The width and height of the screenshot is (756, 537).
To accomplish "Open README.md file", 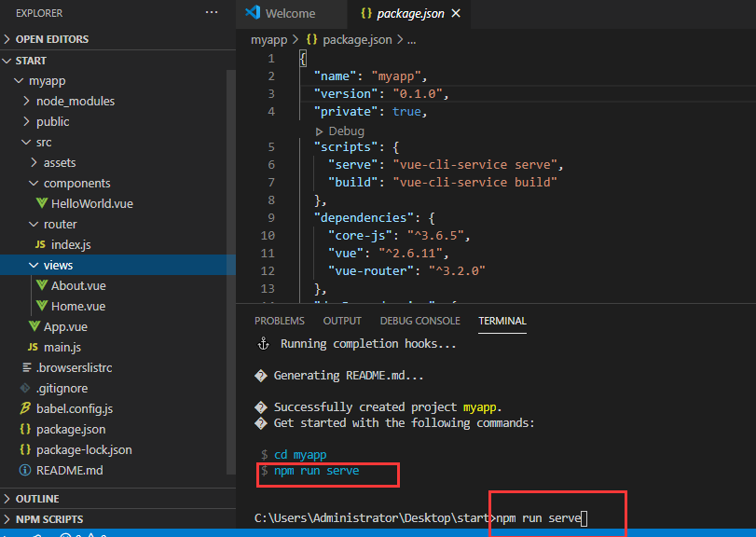I will pyautogui.click(x=69, y=470).
